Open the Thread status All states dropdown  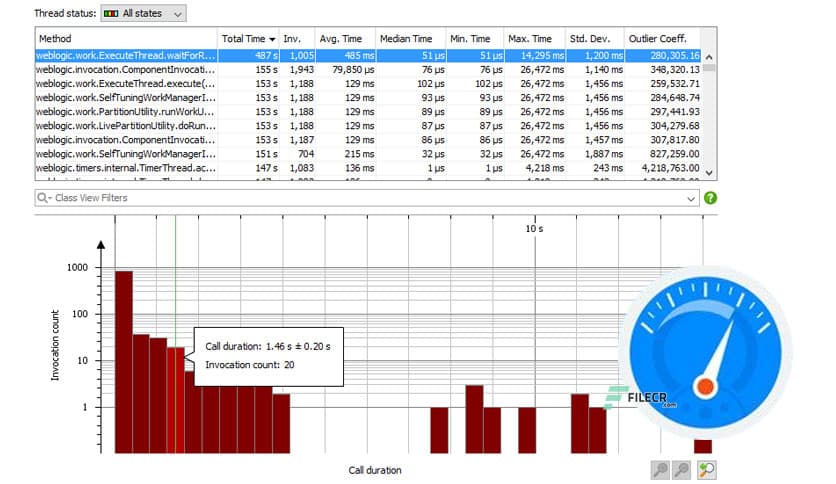[x=143, y=13]
